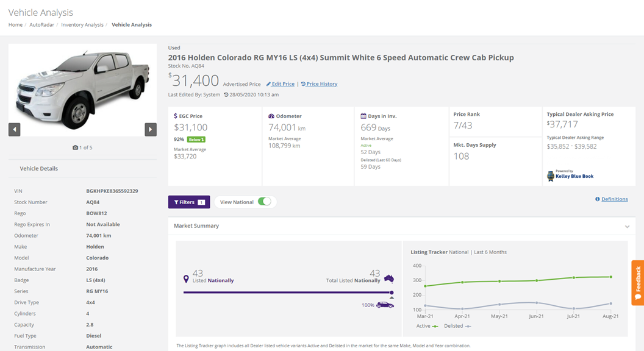Click the Transmission value Automatic
Image resolution: width=644 pixels, height=351 pixels.
click(x=99, y=347)
